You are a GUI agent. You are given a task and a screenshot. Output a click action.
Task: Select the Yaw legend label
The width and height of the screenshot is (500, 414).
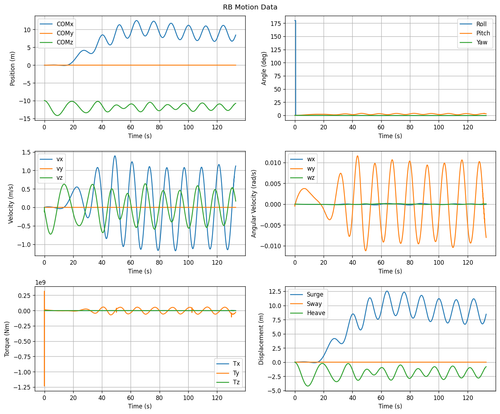pyautogui.click(x=482, y=42)
